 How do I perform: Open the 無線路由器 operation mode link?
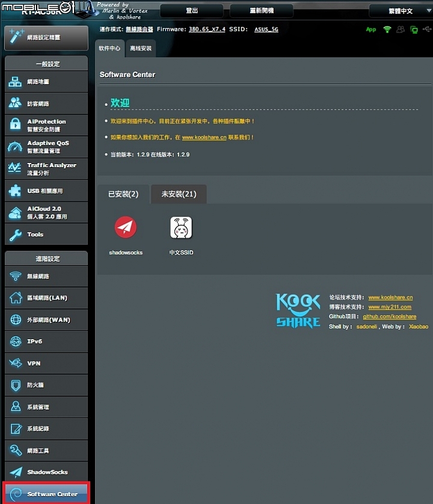click(x=139, y=29)
